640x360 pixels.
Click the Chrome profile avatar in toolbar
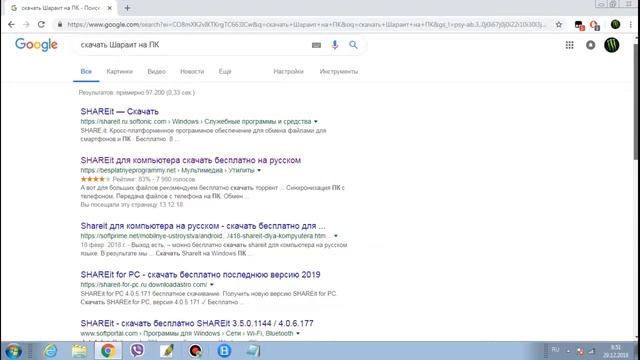point(615,24)
